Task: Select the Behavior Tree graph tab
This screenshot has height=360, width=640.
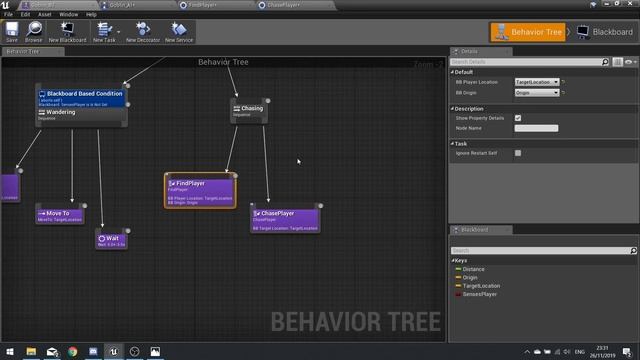Action: point(32,51)
